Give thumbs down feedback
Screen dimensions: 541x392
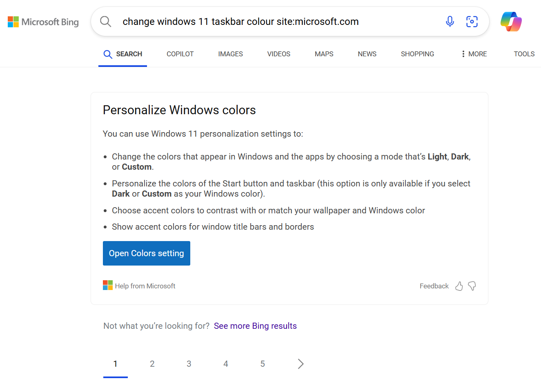click(472, 286)
